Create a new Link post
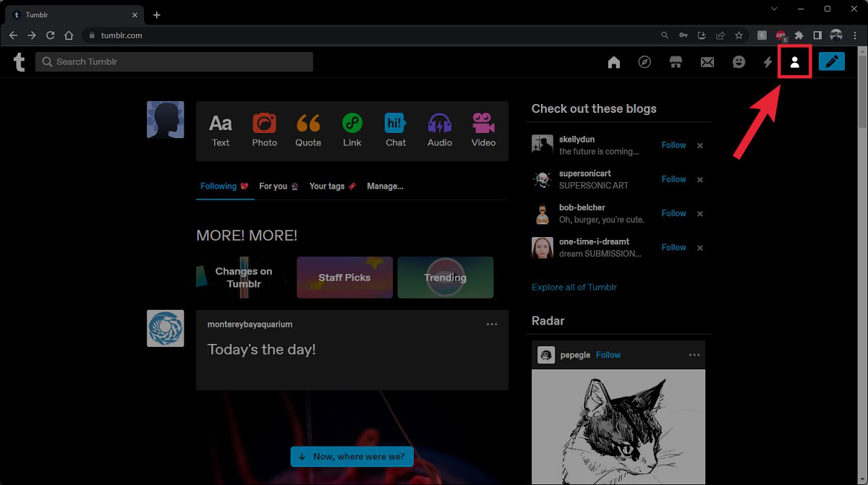The width and height of the screenshot is (868, 485). (x=352, y=130)
